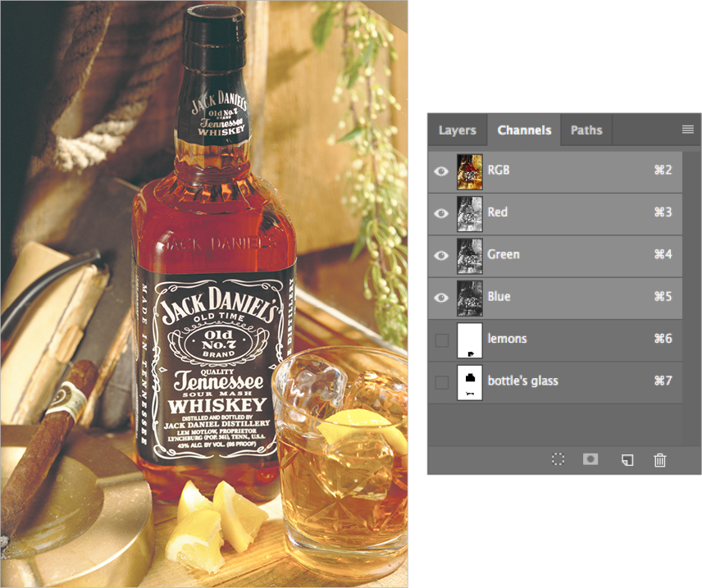
Task: Turn off Blue channel visibility
Action: [441, 298]
